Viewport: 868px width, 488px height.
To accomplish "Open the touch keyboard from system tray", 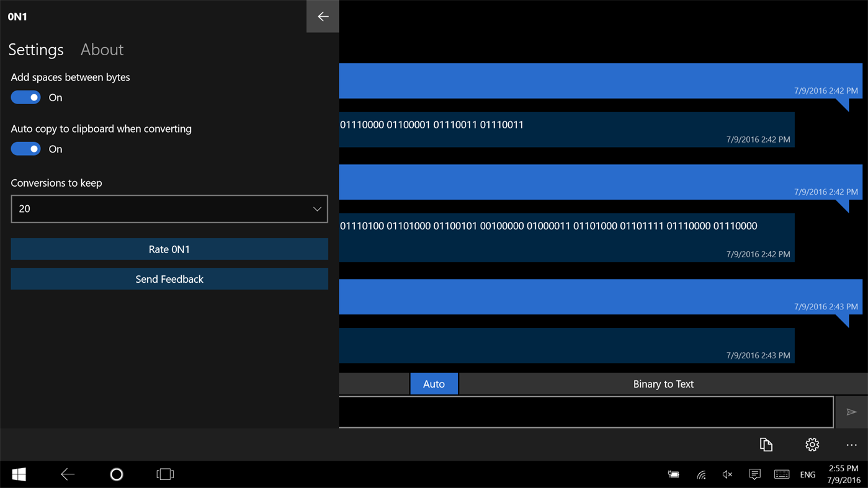I will pos(782,474).
